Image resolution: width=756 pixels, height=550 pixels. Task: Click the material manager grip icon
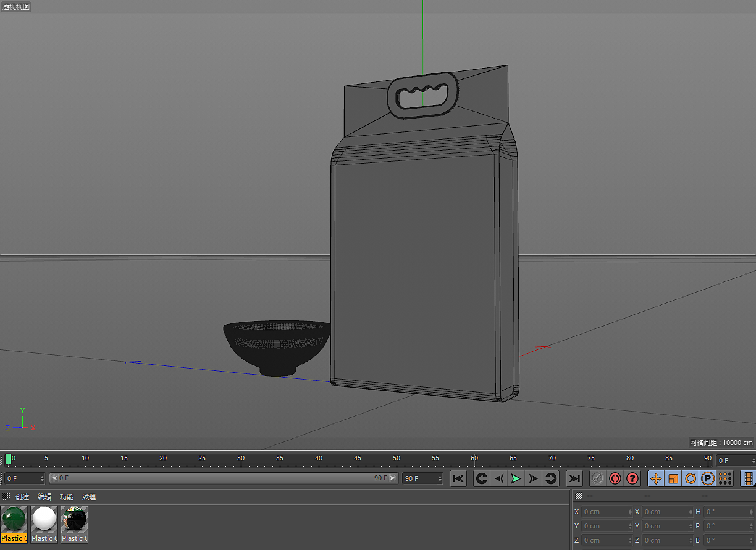(x=6, y=497)
